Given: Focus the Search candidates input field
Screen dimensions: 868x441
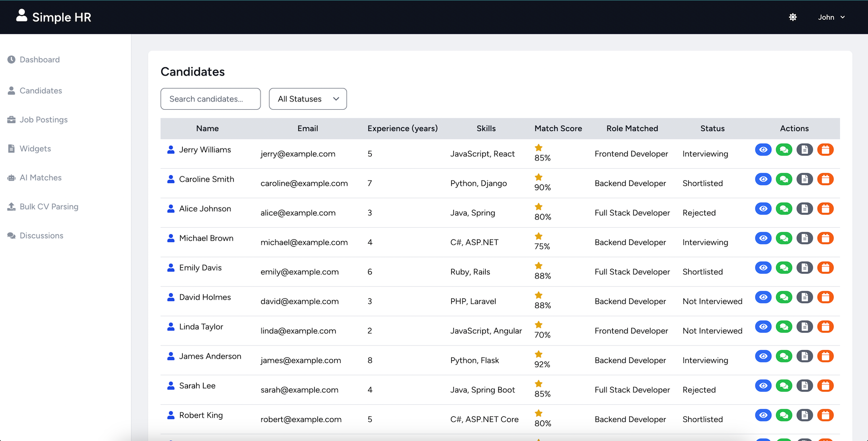Looking at the screenshot, I should click(x=210, y=99).
